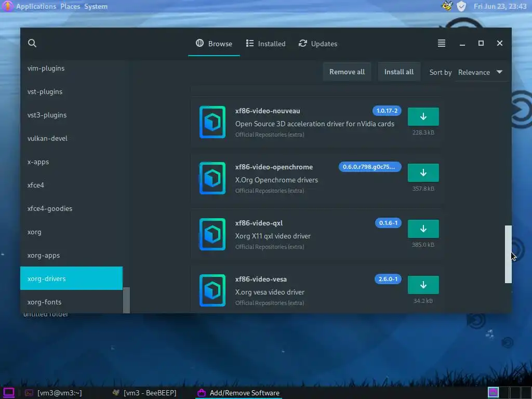Click the workspace switcher icon
This screenshot has height=399, width=532.
point(494,393)
